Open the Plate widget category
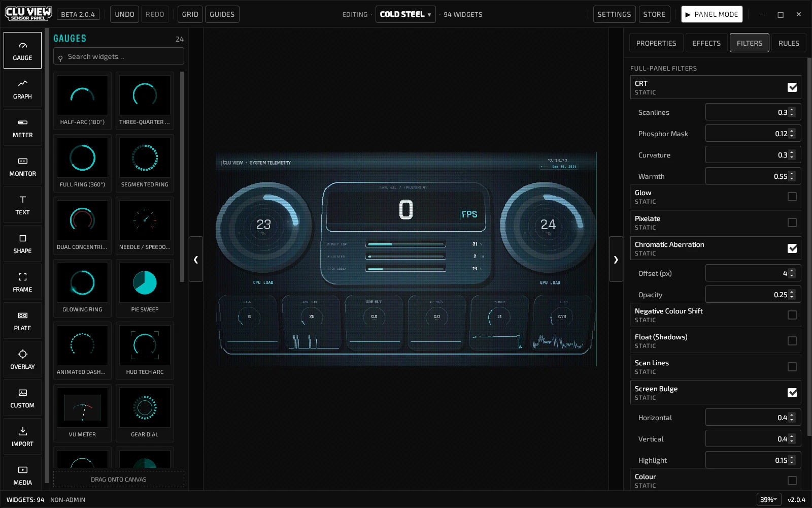This screenshot has height=508, width=812. 22,321
